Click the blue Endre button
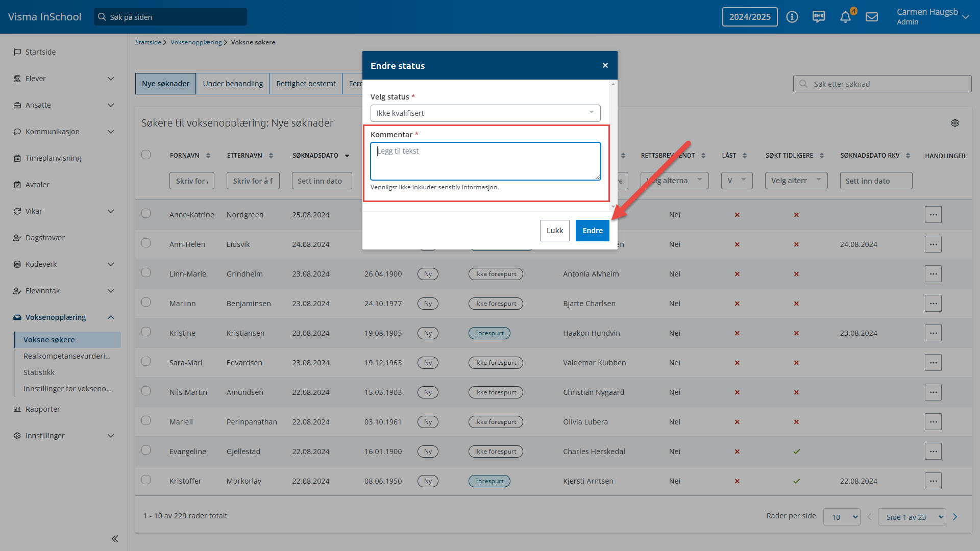 tap(592, 231)
